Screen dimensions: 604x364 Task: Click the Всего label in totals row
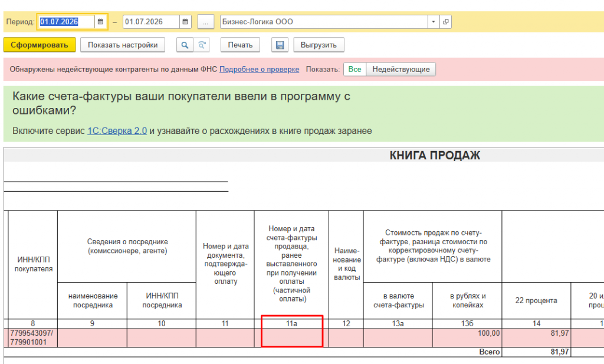(489, 352)
